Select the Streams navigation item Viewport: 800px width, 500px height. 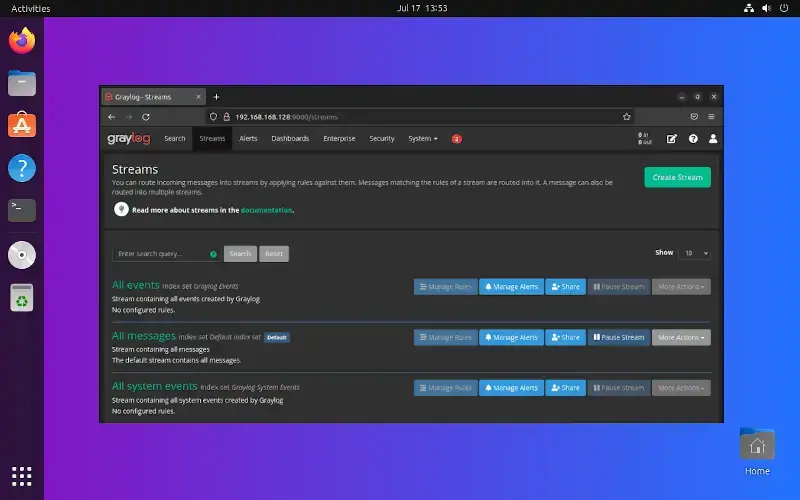pyautogui.click(x=212, y=139)
